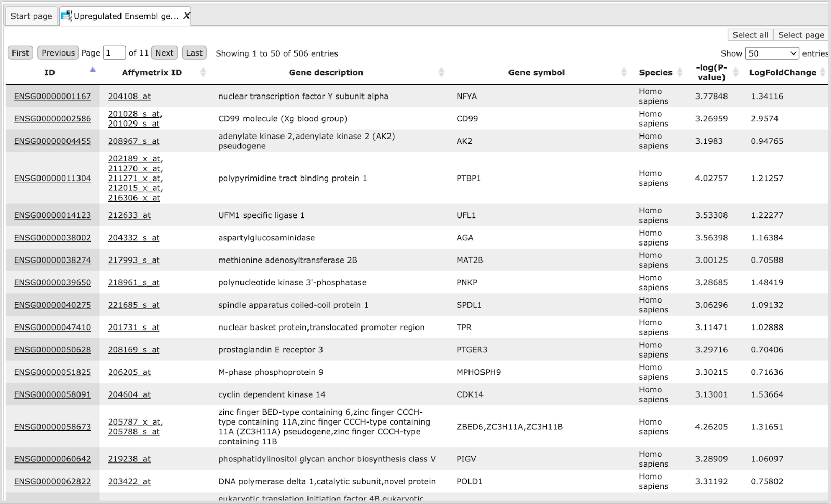Open gene link ENSG00000002586
The height and width of the screenshot is (504, 831).
(52, 118)
